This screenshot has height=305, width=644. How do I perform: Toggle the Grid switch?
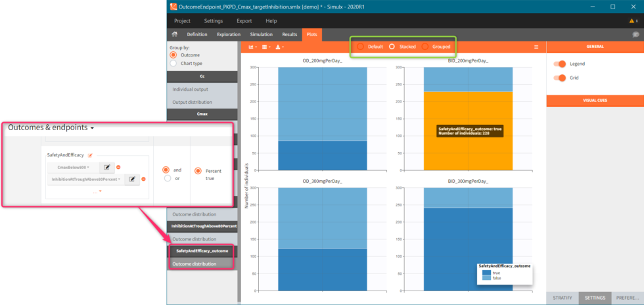tap(560, 78)
